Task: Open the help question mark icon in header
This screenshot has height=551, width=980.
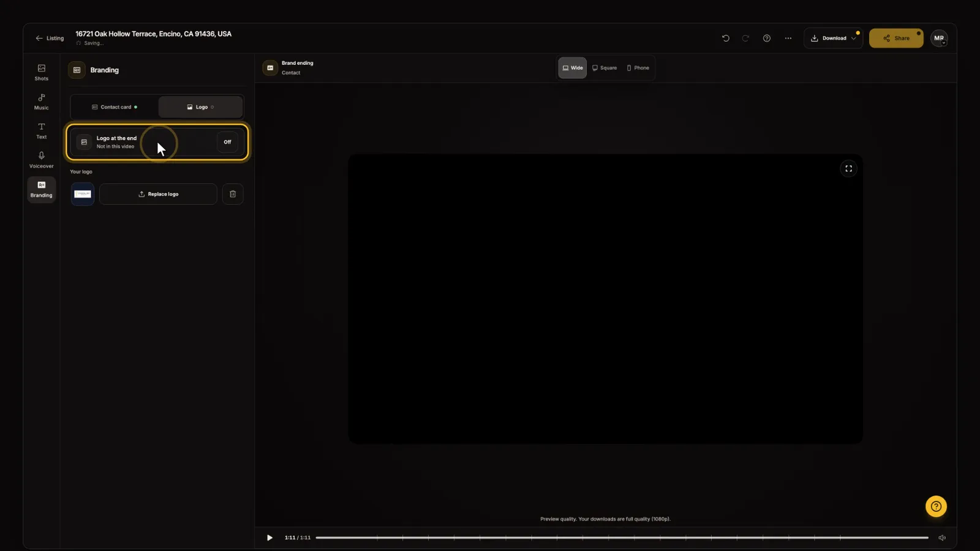Action: (766, 38)
